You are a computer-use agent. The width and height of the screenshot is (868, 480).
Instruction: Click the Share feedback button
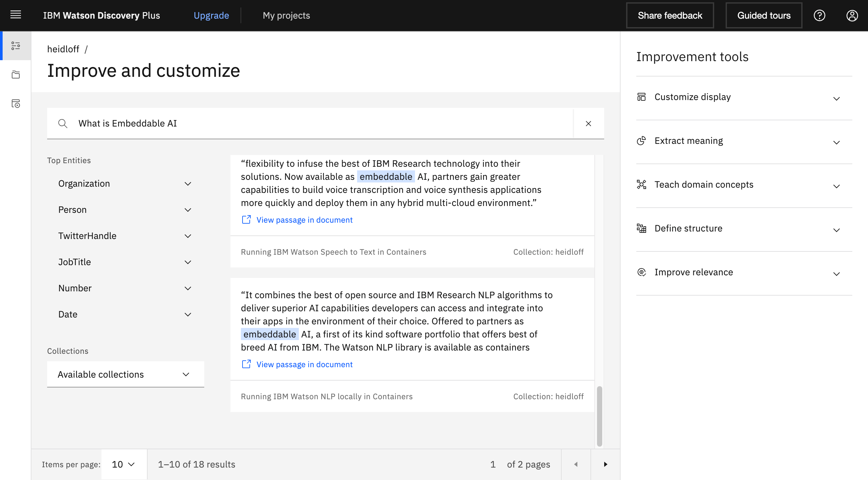[x=670, y=15]
